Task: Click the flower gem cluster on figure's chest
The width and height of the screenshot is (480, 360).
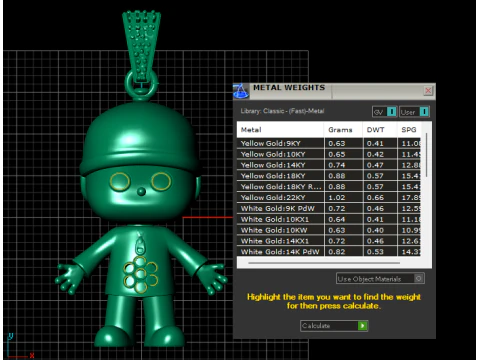Action: click(x=140, y=274)
